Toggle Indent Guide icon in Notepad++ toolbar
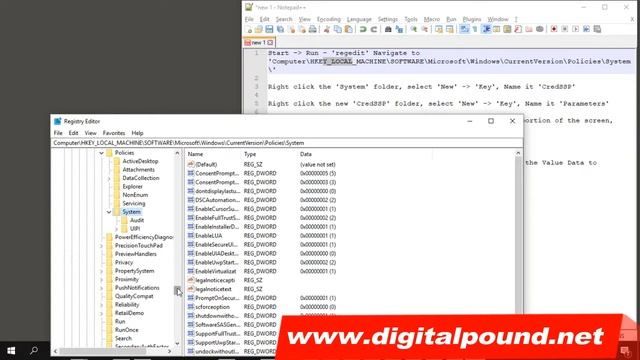This screenshot has width=640, height=360. pos(486,29)
